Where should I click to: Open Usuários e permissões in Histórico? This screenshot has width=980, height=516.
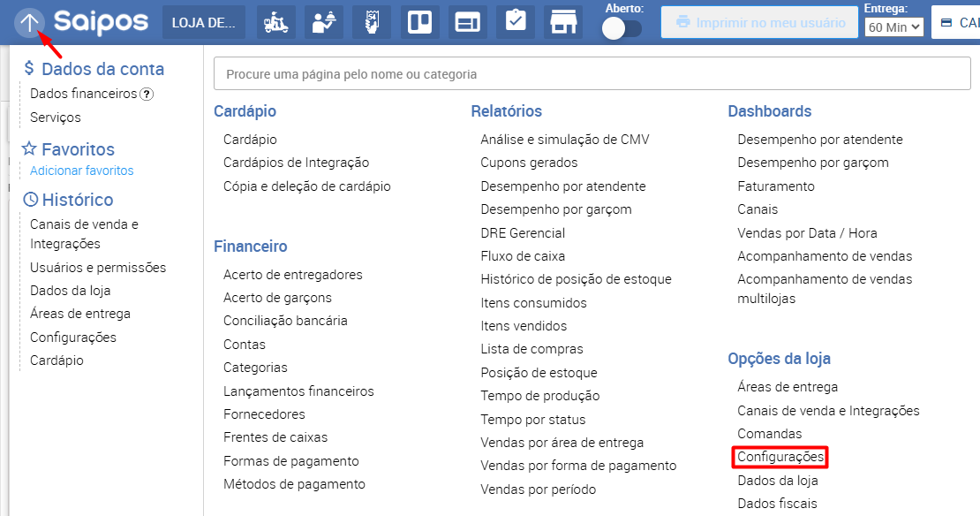point(98,267)
